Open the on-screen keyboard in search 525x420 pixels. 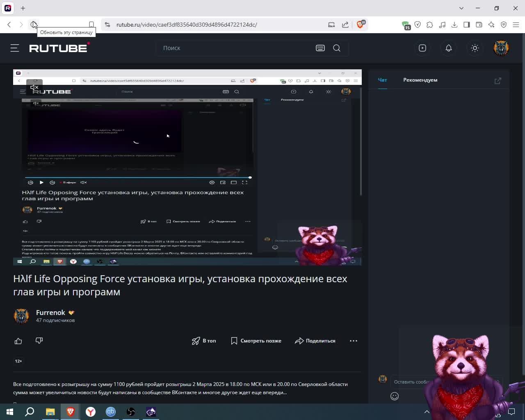(x=320, y=48)
